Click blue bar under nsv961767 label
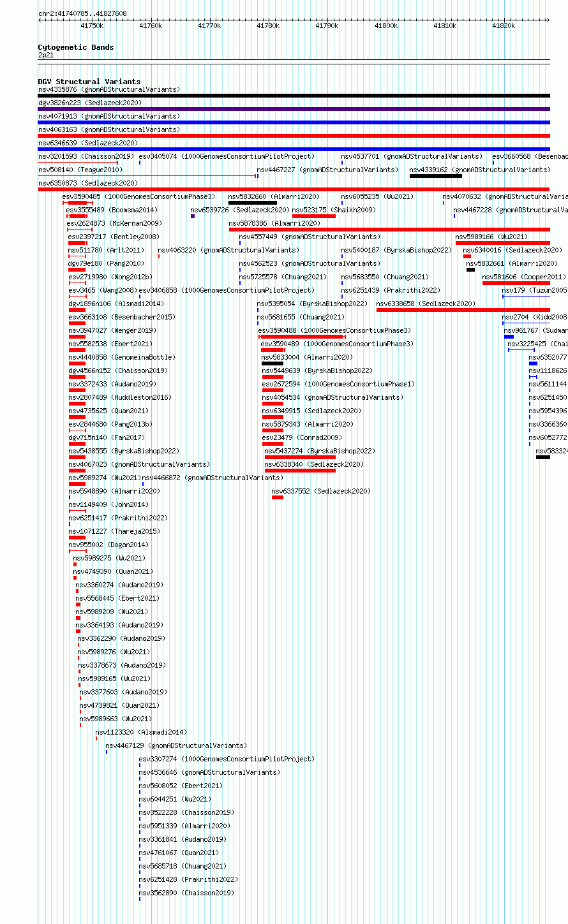The height and width of the screenshot is (924, 568). (509, 337)
